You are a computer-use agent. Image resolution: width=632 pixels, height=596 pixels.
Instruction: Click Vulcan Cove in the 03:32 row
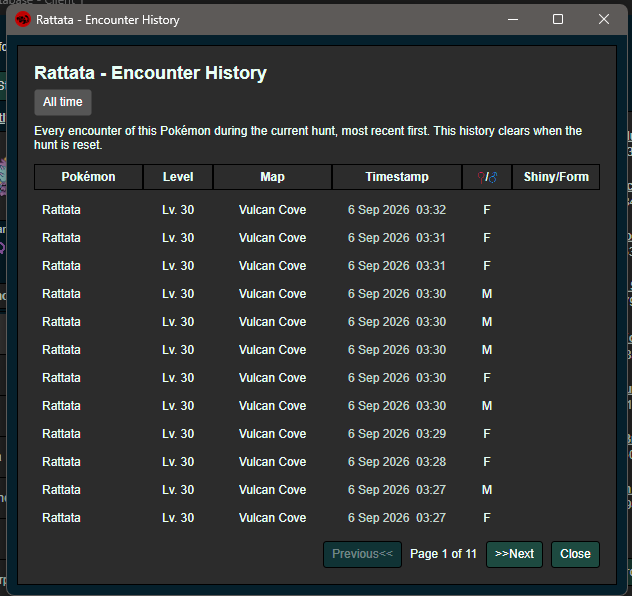tap(272, 210)
